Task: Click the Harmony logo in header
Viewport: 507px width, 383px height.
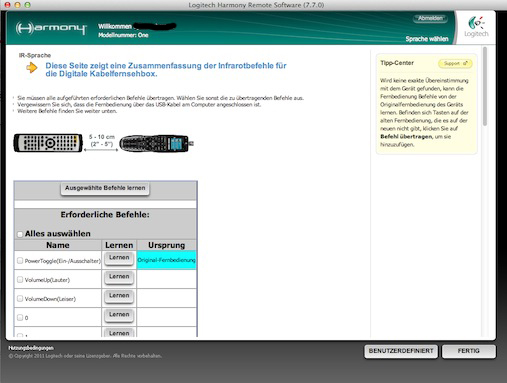Action: tap(51, 28)
